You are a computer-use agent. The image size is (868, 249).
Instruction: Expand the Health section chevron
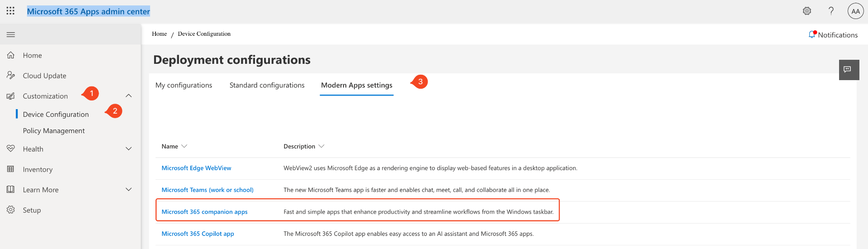(x=129, y=149)
